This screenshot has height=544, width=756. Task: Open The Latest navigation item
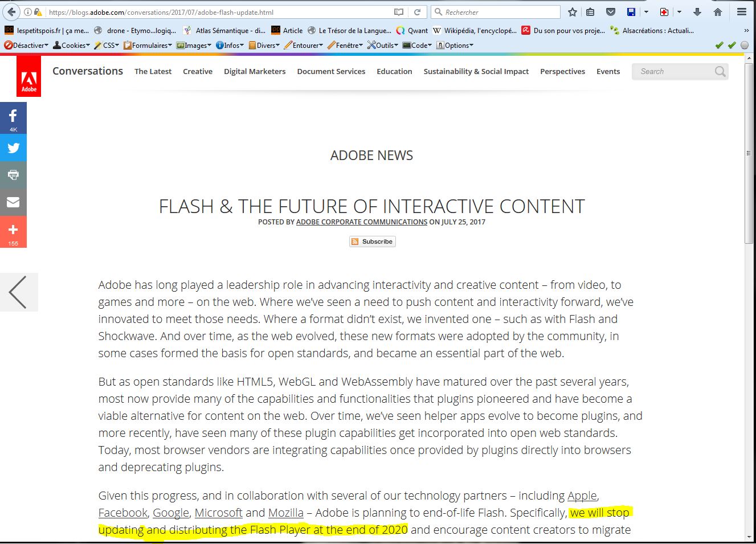coord(153,71)
